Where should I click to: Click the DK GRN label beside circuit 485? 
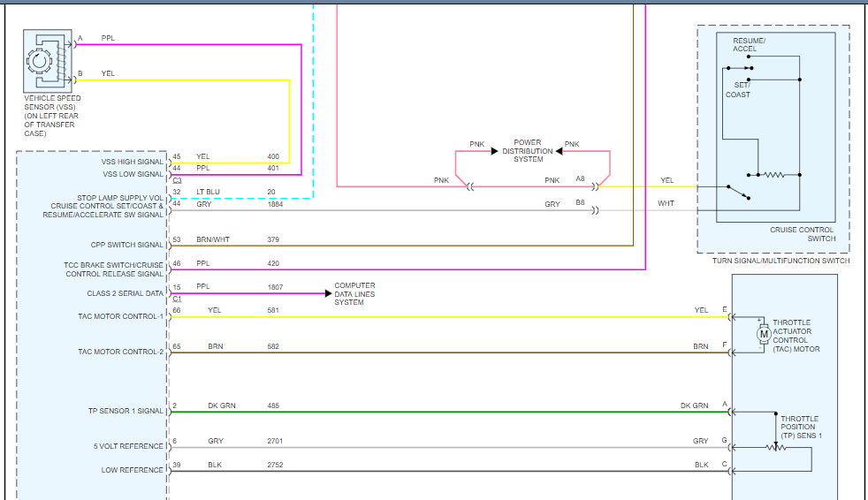click(222, 405)
